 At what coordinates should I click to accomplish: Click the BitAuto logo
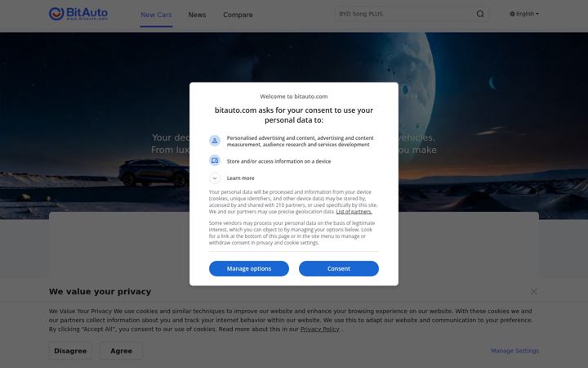[x=78, y=14]
